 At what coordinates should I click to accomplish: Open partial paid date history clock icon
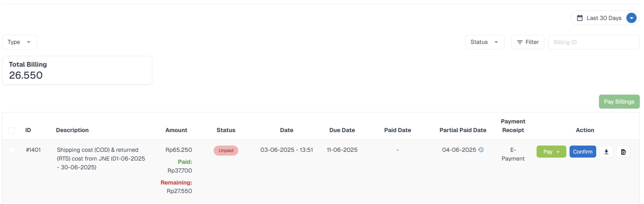click(x=481, y=150)
